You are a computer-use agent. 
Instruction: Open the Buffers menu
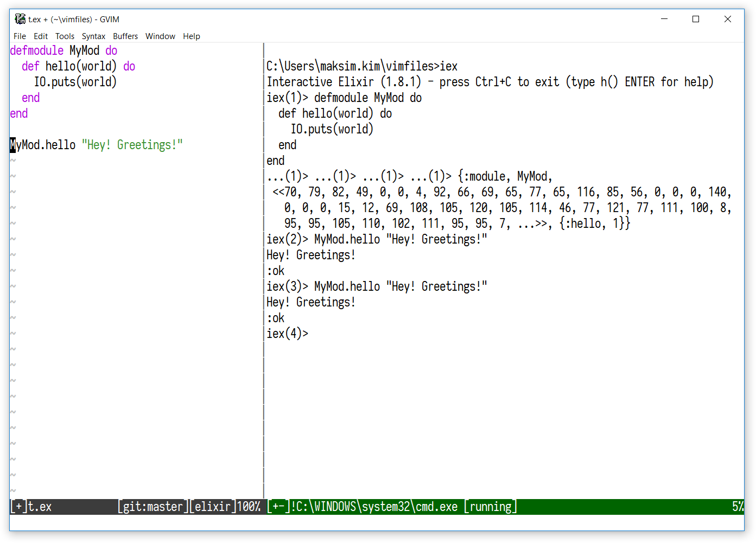125,36
